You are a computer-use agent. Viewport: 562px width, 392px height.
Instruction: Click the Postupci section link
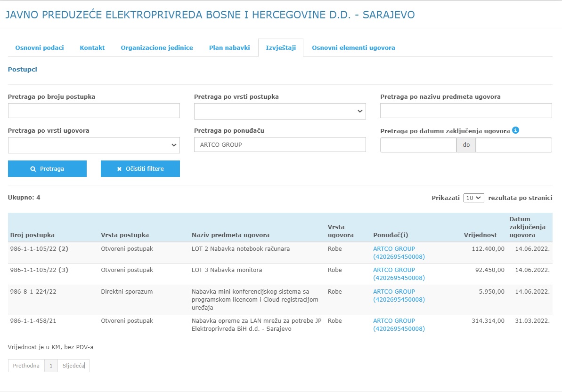coord(23,70)
